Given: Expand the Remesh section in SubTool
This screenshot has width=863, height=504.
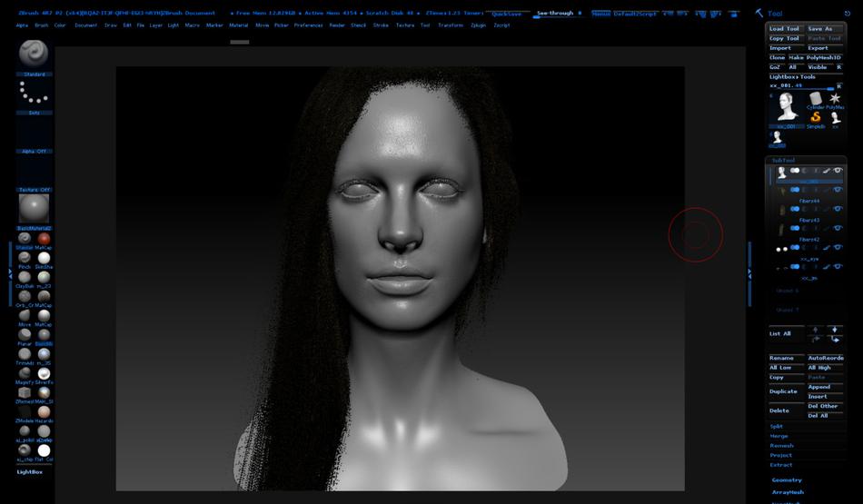Looking at the screenshot, I should coord(781,446).
